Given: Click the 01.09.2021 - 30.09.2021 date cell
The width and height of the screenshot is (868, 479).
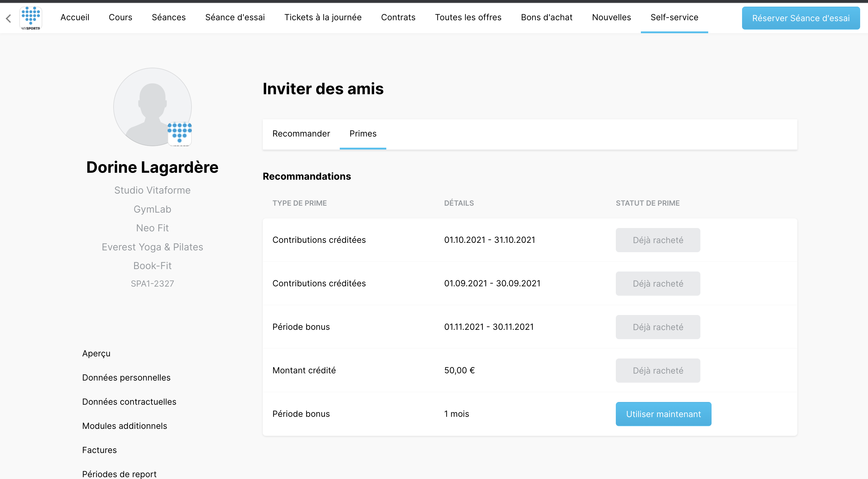Looking at the screenshot, I should (492, 284).
